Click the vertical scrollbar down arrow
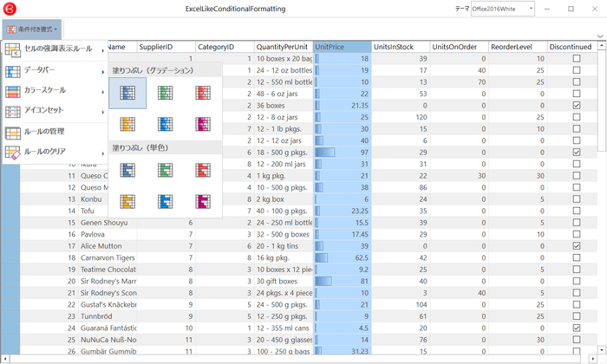The height and width of the screenshot is (364, 607). (602, 350)
